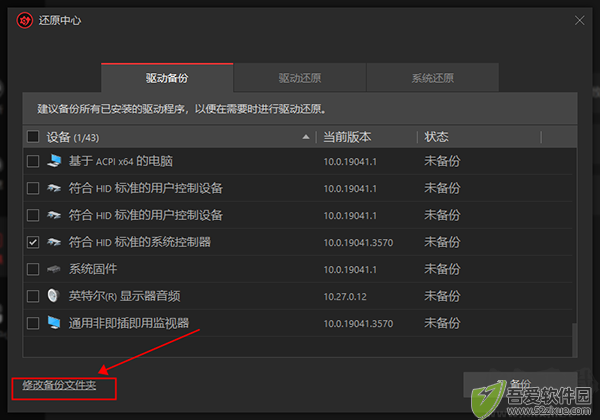Click the monitor icon for 通用非即插即用监视器
Image resolution: width=600 pixels, height=420 pixels.
(54, 322)
